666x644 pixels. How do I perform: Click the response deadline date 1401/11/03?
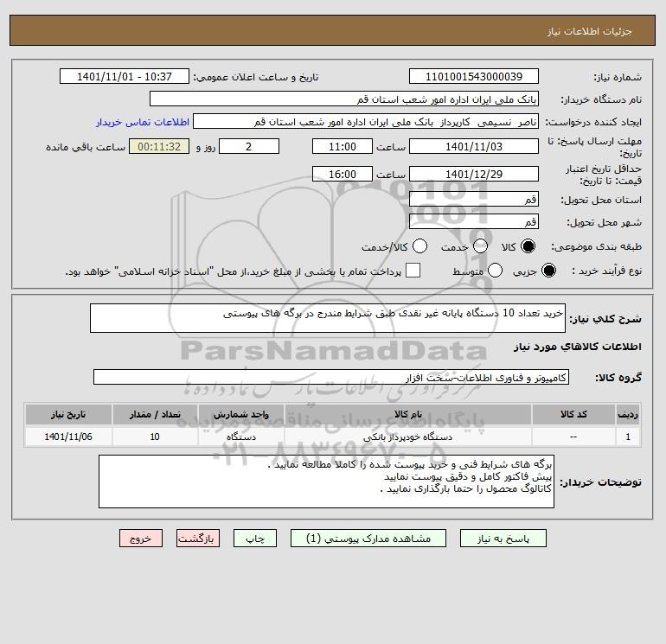474,146
